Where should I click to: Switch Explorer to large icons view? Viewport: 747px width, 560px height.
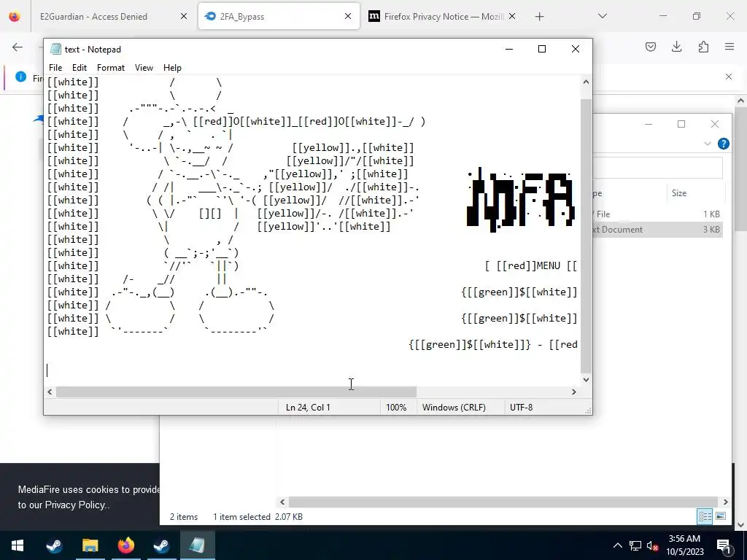[721, 516]
